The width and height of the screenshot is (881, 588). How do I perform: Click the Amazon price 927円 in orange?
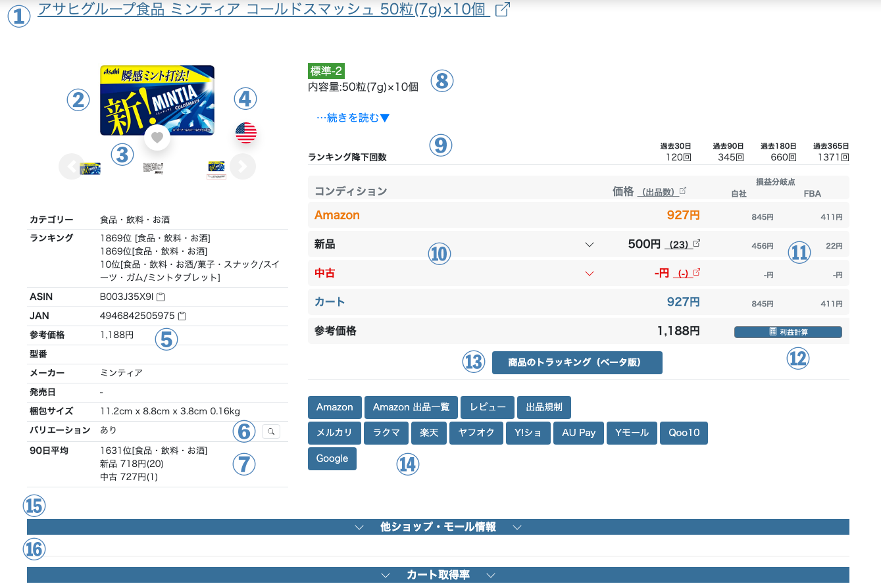pos(684,215)
